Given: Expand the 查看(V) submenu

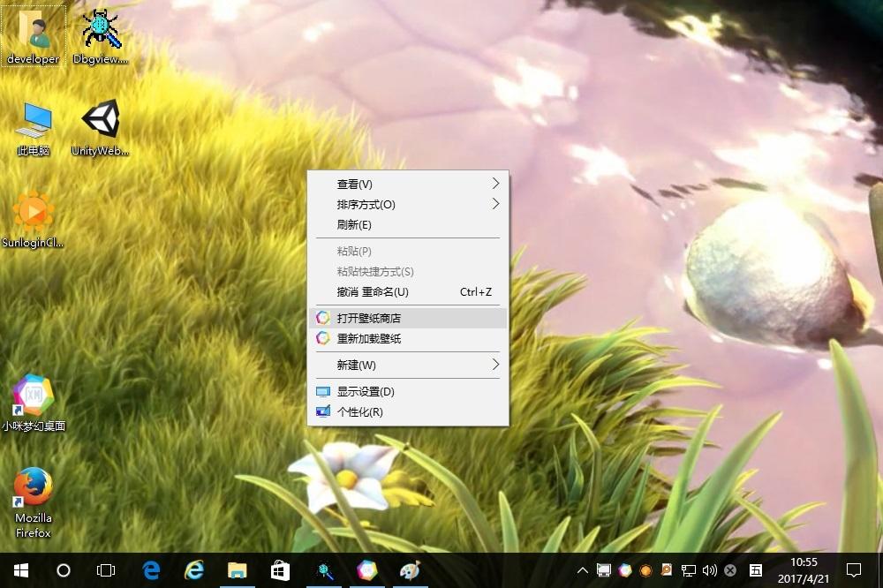Looking at the screenshot, I should pyautogui.click(x=408, y=185).
